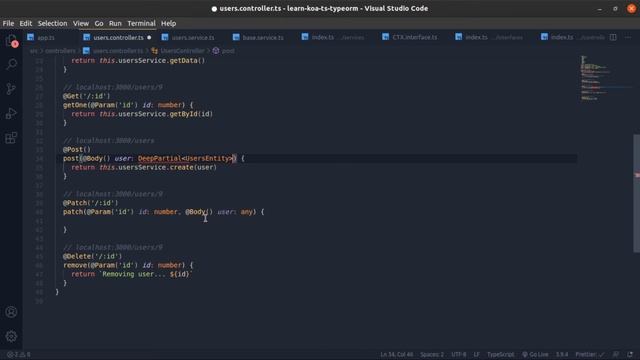Click the Prettier status bar item
The width and height of the screenshot is (640, 360).
[590, 354]
